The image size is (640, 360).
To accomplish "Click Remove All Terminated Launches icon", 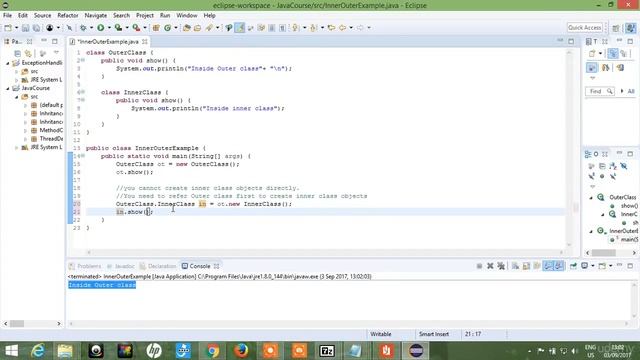I will pyautogui.click(x=501, y=266).
